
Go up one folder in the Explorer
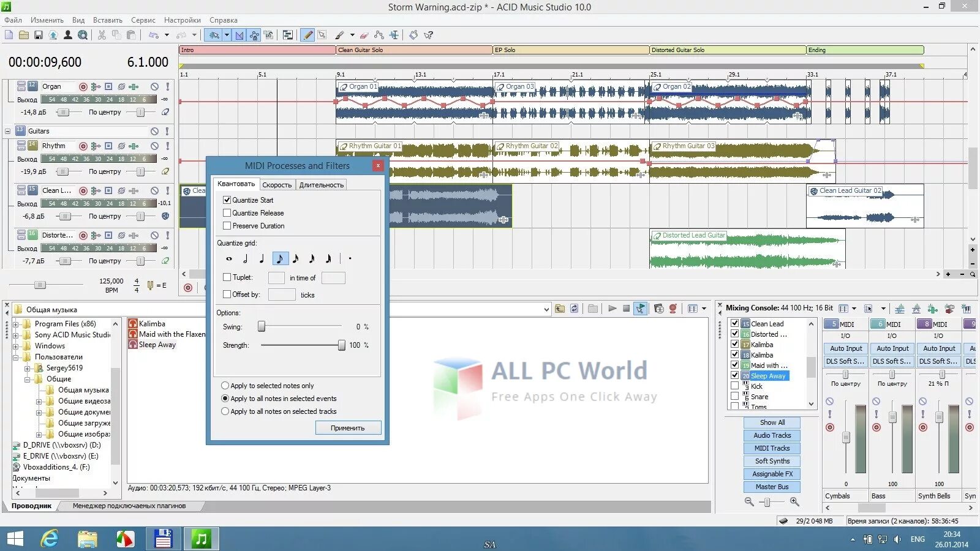(x=560, y=309)
